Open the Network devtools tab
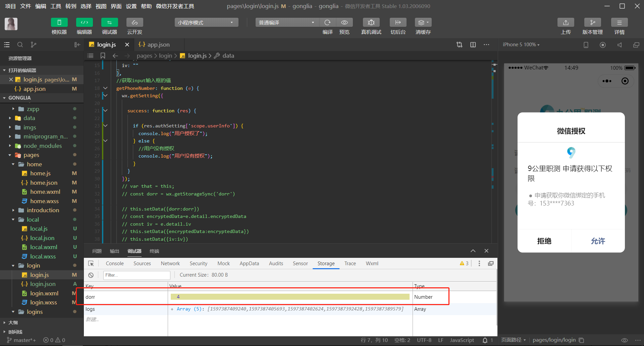This screenshot has width=644, height=346. 170,264
